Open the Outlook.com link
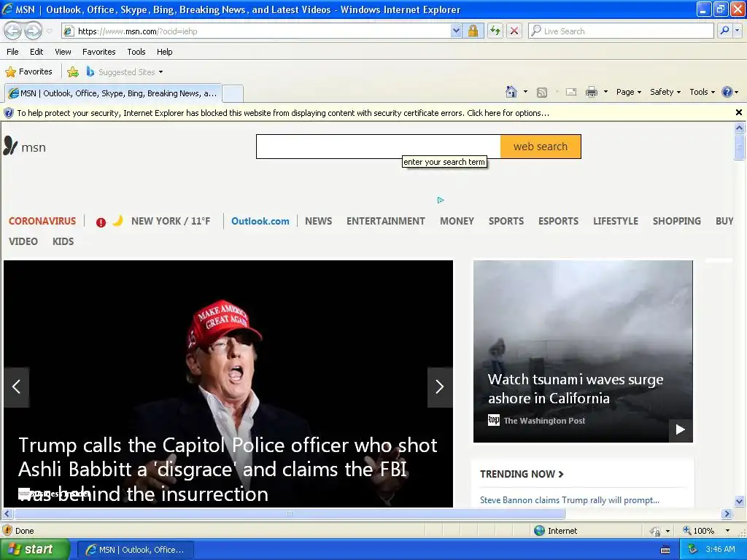 (x=260, y=221)
